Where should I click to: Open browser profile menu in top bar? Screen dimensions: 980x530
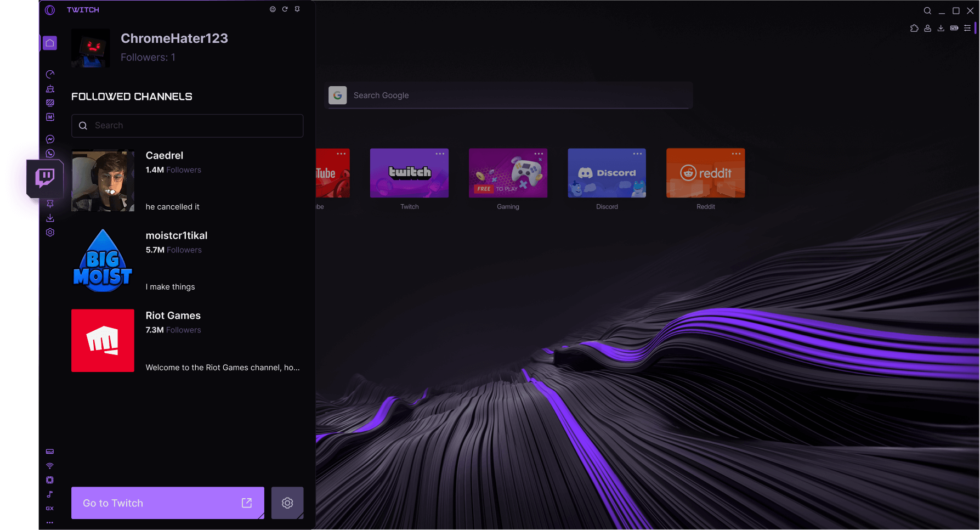coord(927,27)
